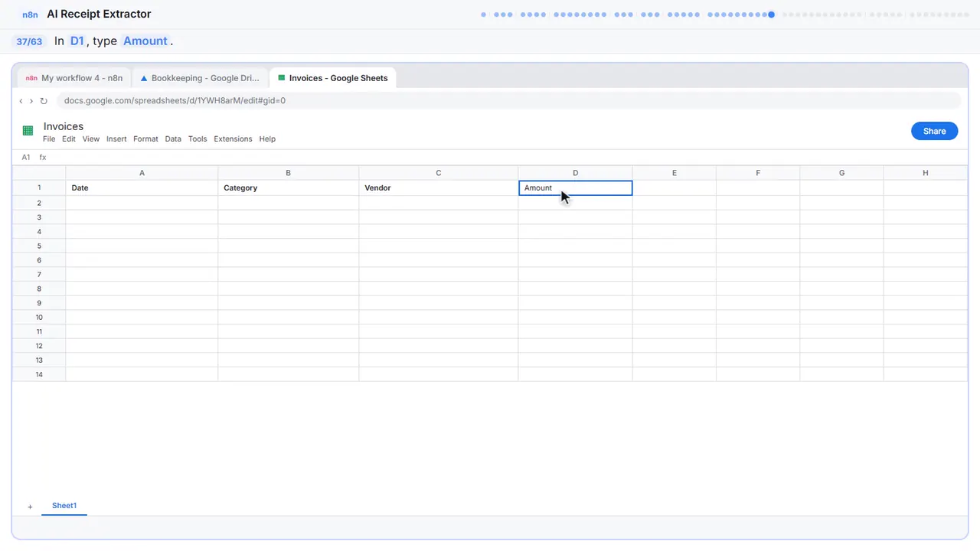Click the fx formula icon

43,157
